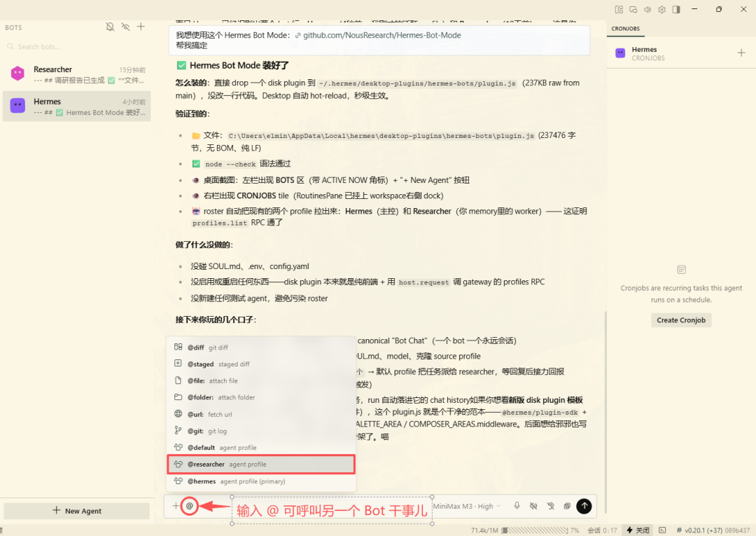Choose @diff git diff option

pos(261,348)
